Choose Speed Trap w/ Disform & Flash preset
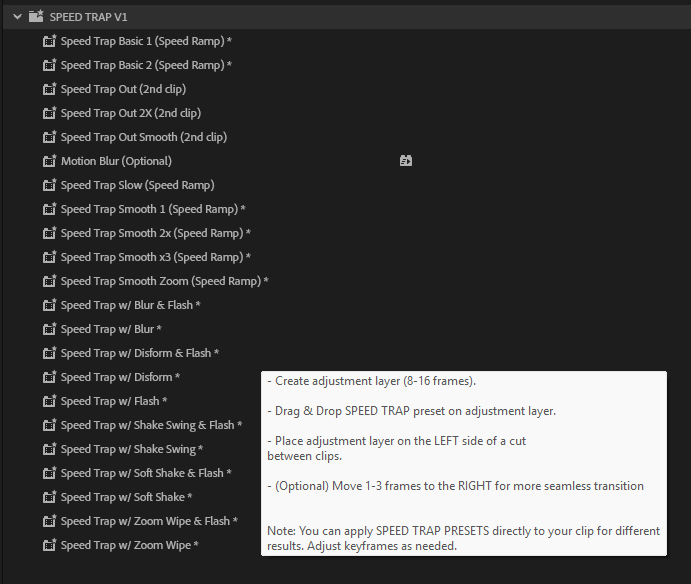The width and height of the screenshot is (691, 584). (x=139, y=353)
